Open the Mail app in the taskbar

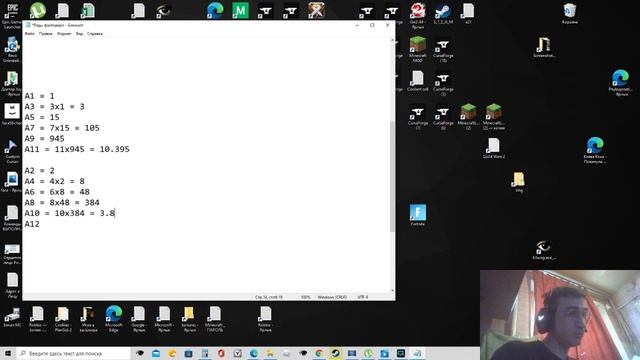156,353
